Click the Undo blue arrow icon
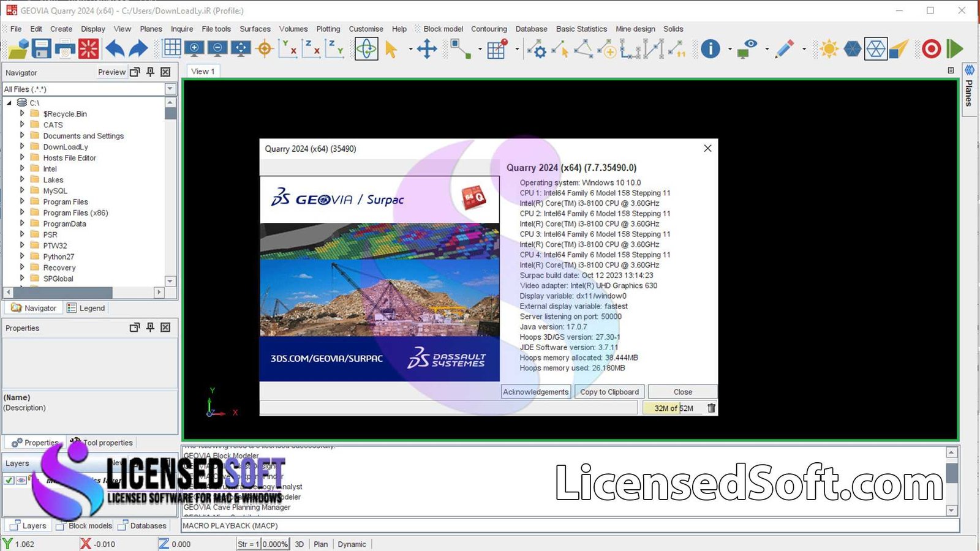This screenshot has height=551, width=980. pos(115,49)
